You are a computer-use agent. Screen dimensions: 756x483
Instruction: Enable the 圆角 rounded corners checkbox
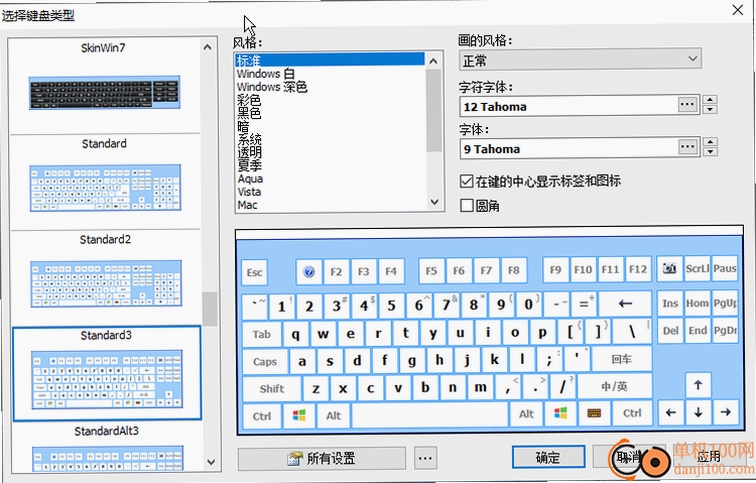click(466, 206)
